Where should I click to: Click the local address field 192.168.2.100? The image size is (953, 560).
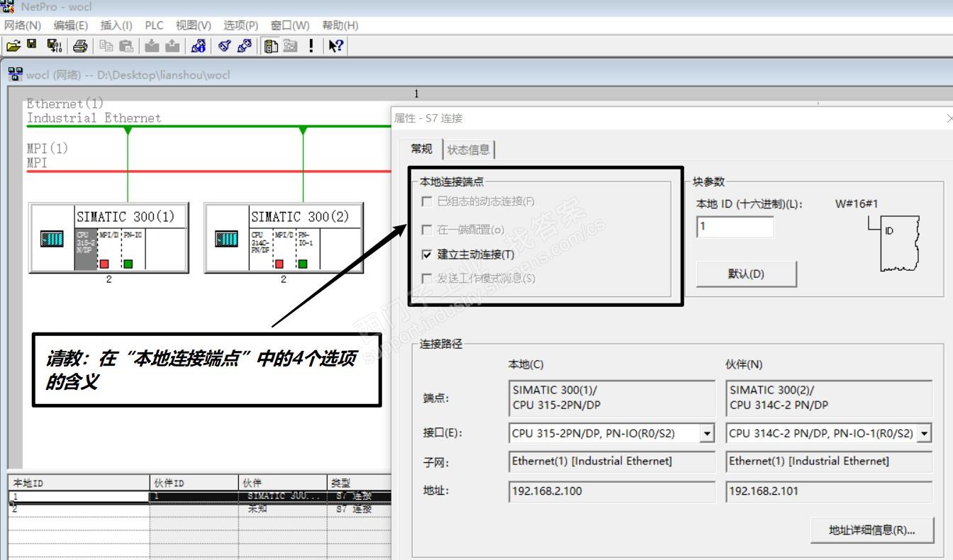tap(612, 491)
